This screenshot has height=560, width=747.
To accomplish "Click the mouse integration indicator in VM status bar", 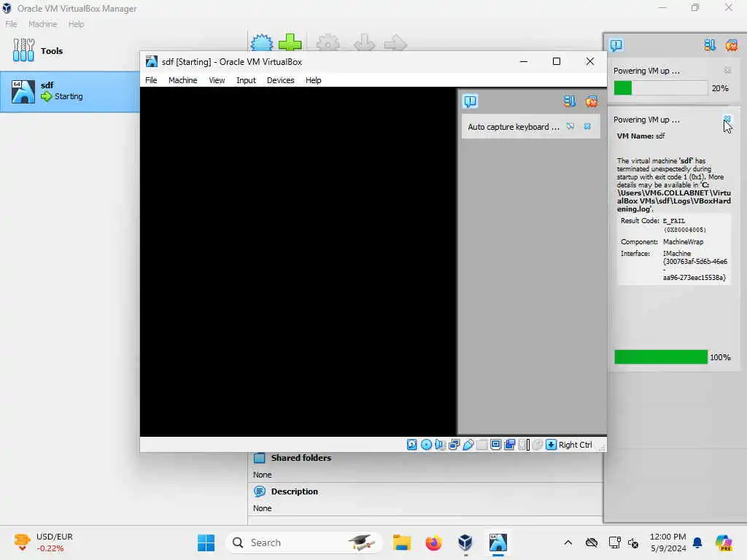I will pos(538,445).
